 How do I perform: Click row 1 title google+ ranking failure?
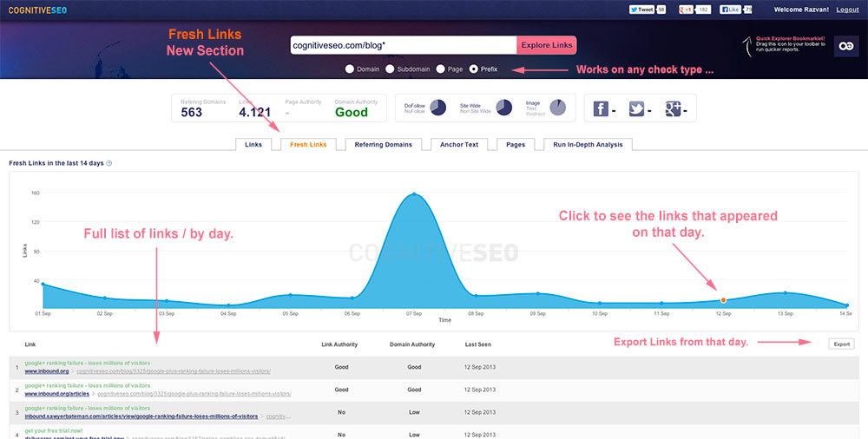point(88,364)
